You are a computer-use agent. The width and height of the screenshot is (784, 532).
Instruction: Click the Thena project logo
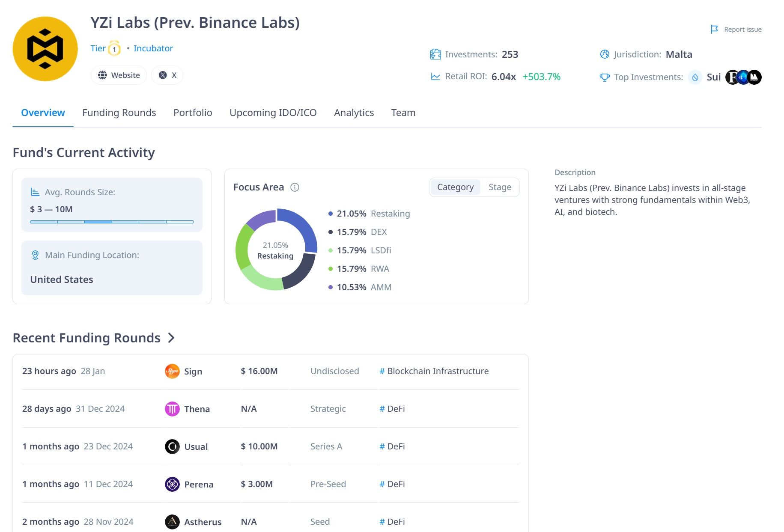(x=172, y=409)
